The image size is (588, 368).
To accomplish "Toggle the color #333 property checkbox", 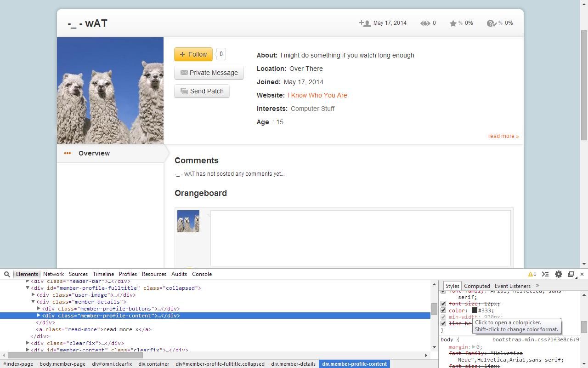I will click(443, 310).
